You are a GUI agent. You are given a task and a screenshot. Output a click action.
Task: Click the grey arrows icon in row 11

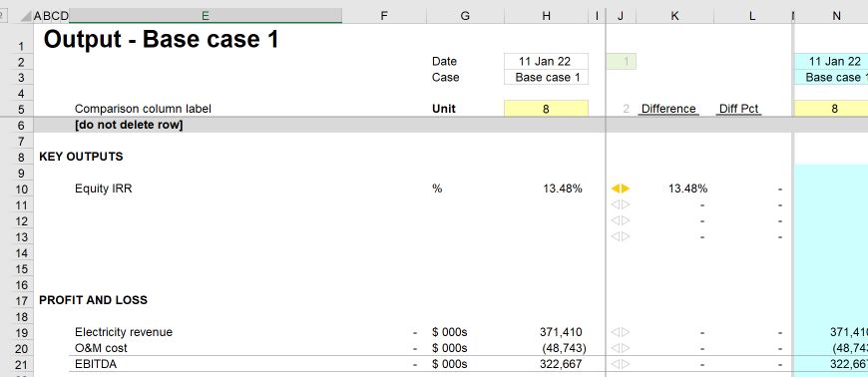point(621,204)
